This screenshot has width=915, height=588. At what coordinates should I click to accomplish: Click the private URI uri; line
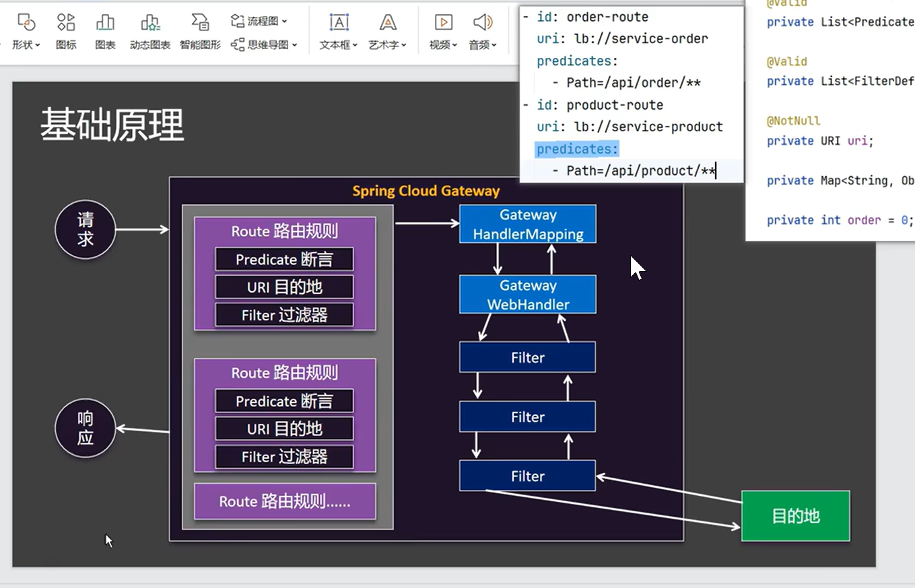click(820, 141)
